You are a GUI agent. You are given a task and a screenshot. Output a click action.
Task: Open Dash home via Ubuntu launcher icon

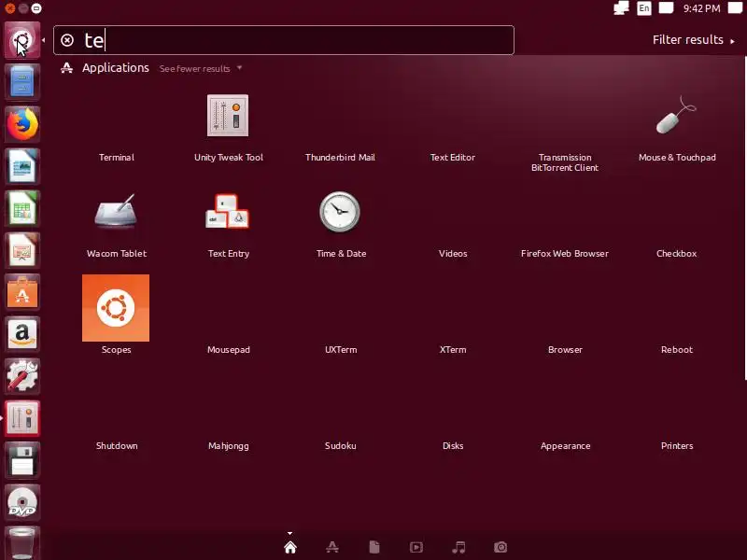(22, 40)
